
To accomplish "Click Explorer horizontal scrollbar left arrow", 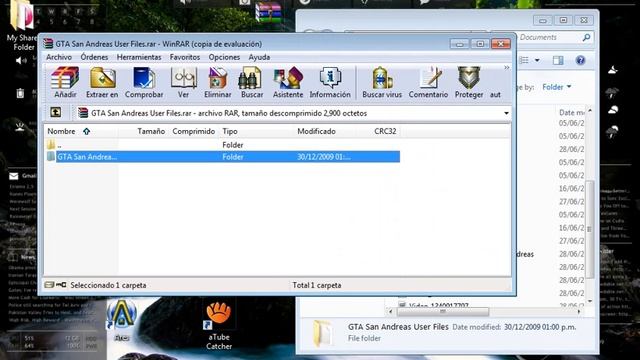I will coord(391,312).
